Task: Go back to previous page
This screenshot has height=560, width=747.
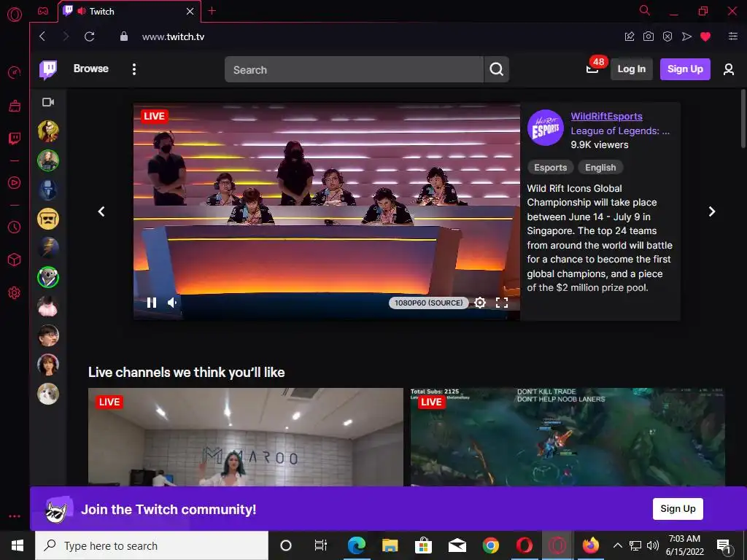Action: (42, 36)
